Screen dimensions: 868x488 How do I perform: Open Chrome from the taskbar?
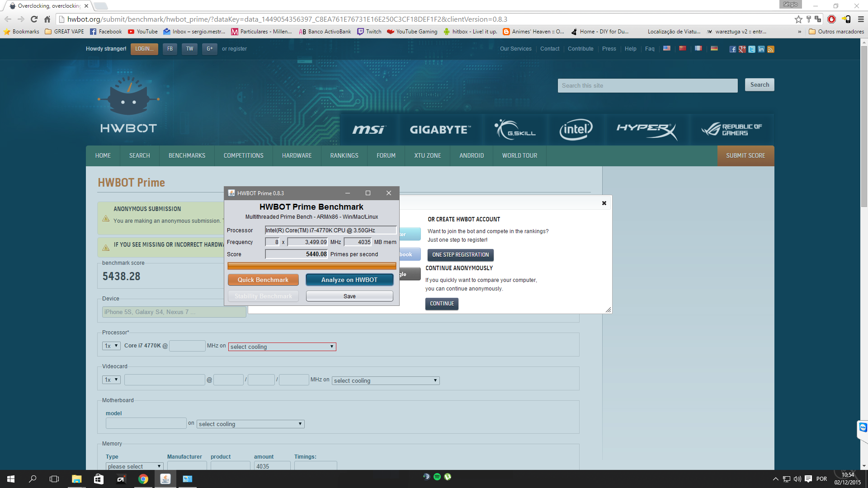(x=143, y=479)
